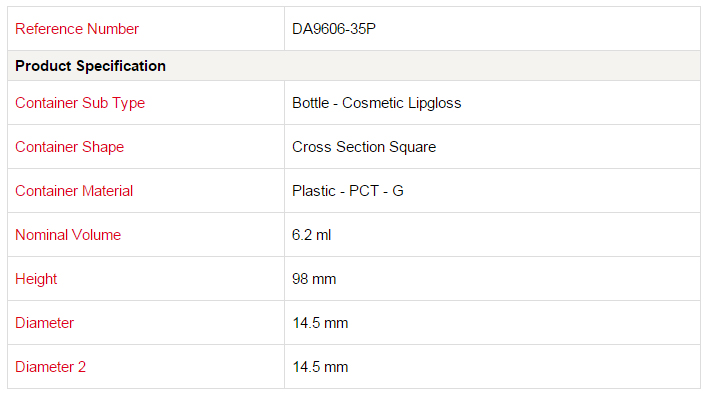Image resolution: width=705 pixels, height=404 pixels.
Task: Click the Reference Number label
Action: click(77, 29)
